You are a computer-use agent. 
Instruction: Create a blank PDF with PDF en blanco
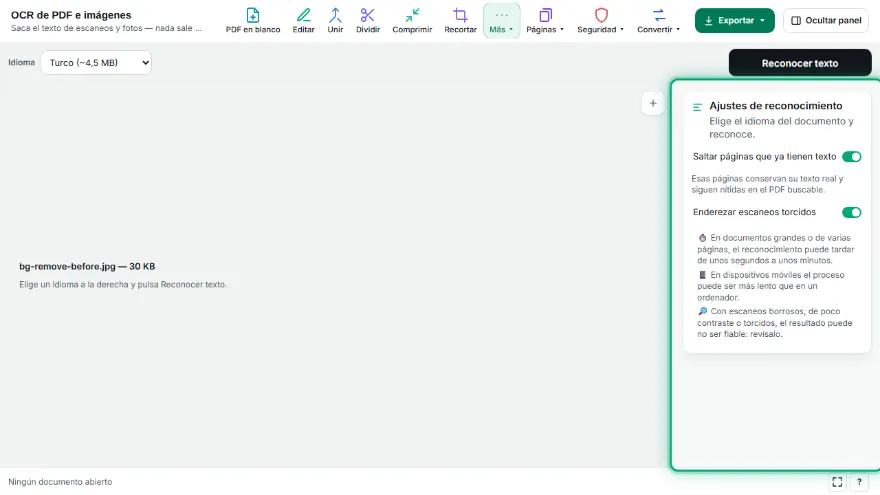pos(253,21)
